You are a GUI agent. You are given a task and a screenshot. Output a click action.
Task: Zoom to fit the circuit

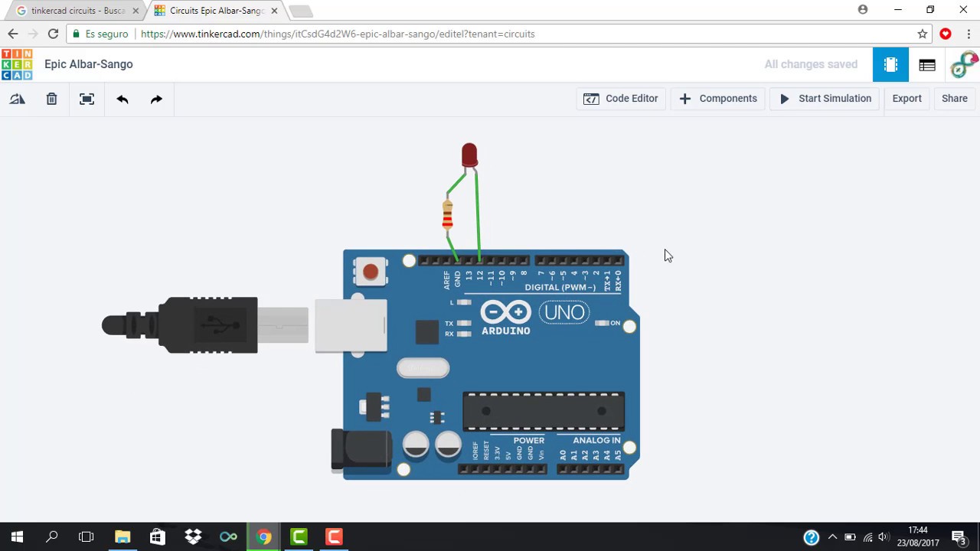(x=87, y=99)
